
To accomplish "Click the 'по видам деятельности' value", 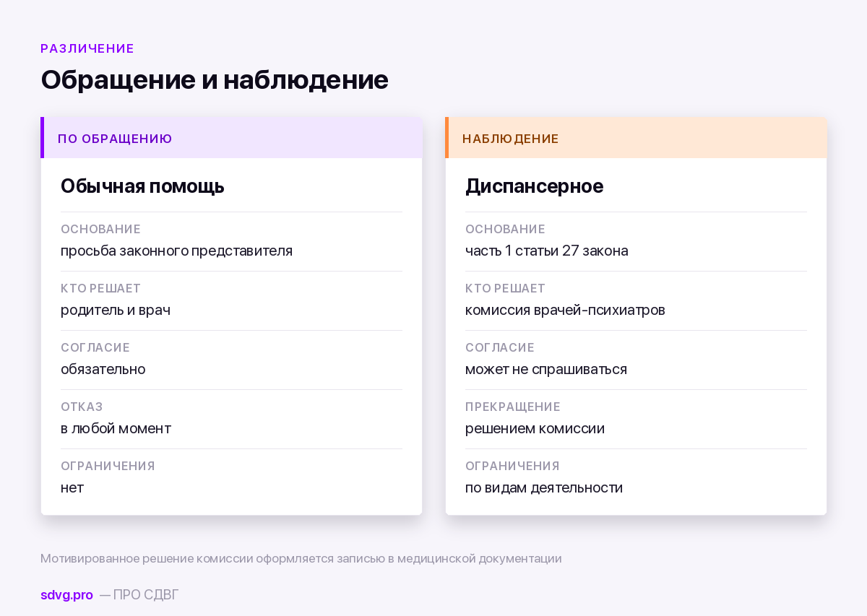I will tap(544, 488).
